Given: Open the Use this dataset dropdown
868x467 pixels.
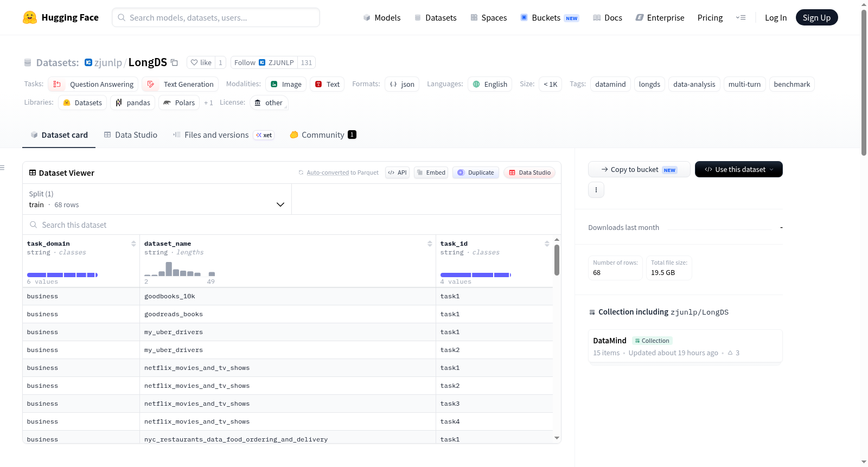Looking at the screenshot, I should click(739, 169).
